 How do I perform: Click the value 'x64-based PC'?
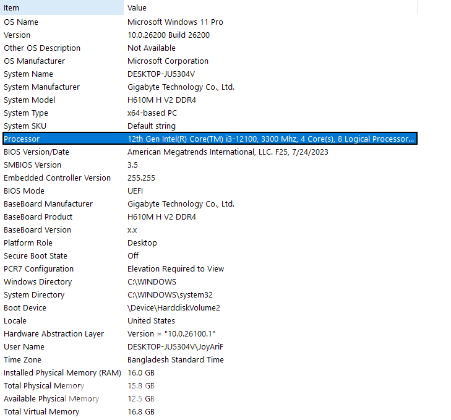tap(152, 113)
